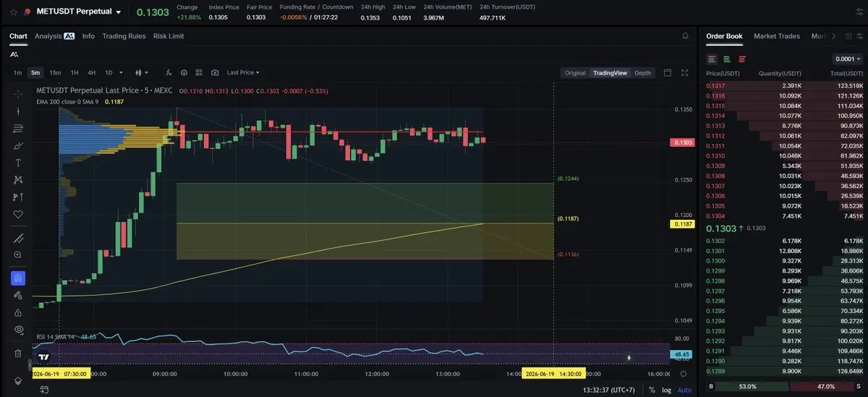868x397 pixels.
Task: Take a chart snapshot with camera icon
Action: (215, 72)
